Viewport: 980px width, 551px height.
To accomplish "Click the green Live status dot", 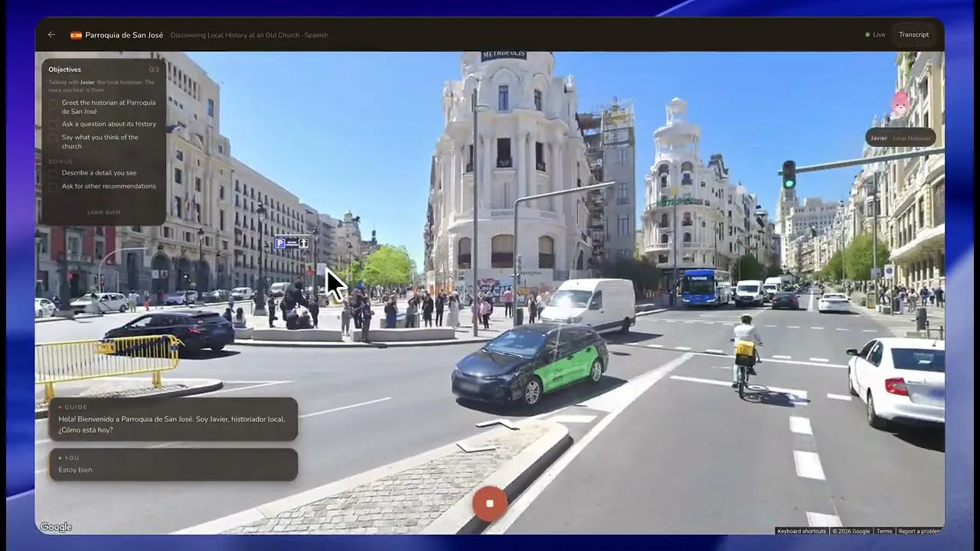I will 867,35.
